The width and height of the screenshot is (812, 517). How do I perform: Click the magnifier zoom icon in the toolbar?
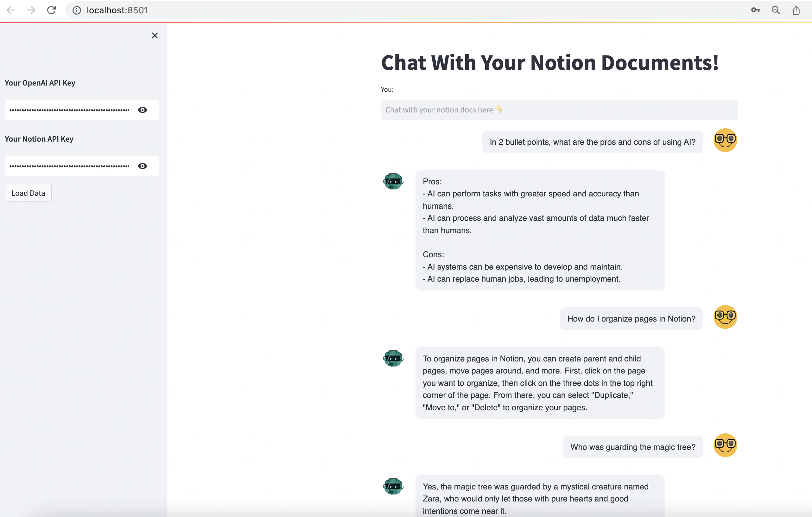tap(776, 10)
